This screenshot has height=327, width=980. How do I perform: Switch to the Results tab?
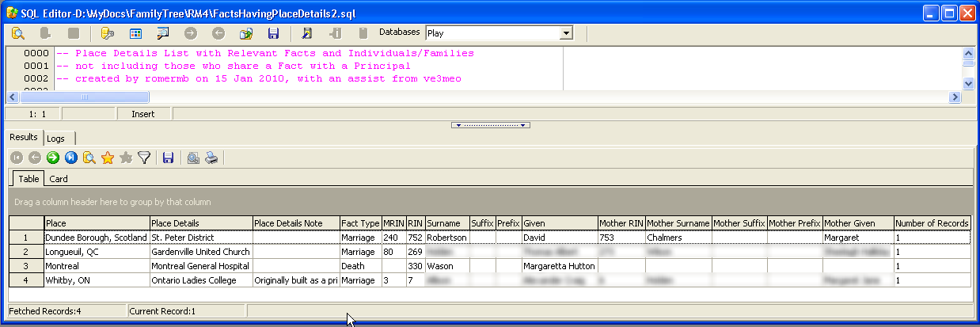click(23, 137)
